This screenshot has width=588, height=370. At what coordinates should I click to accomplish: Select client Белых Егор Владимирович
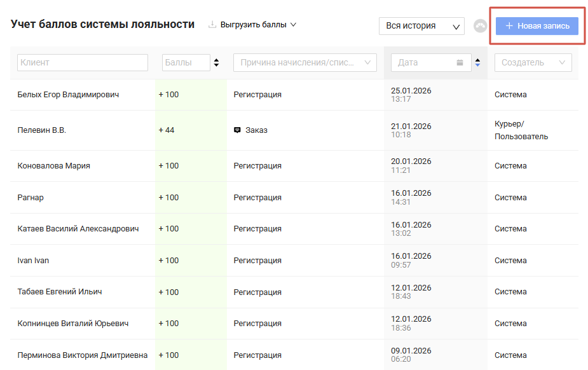pyautogui.click(x=68, y=95)
